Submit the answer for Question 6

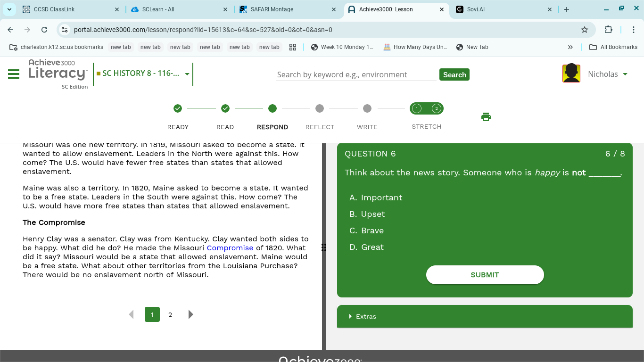485,275
